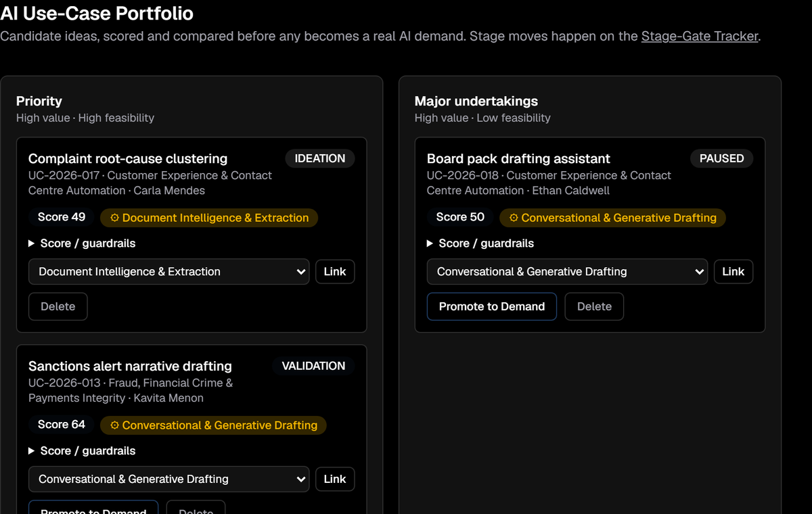Delete the Board pack drafting assistant use case
The height and width of the screenshot is (514, 812).
point(594,306)
